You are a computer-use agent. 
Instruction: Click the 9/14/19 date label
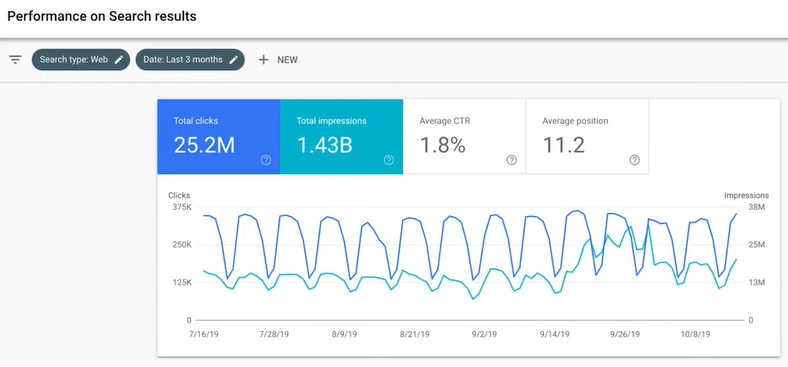coord(555,334)
